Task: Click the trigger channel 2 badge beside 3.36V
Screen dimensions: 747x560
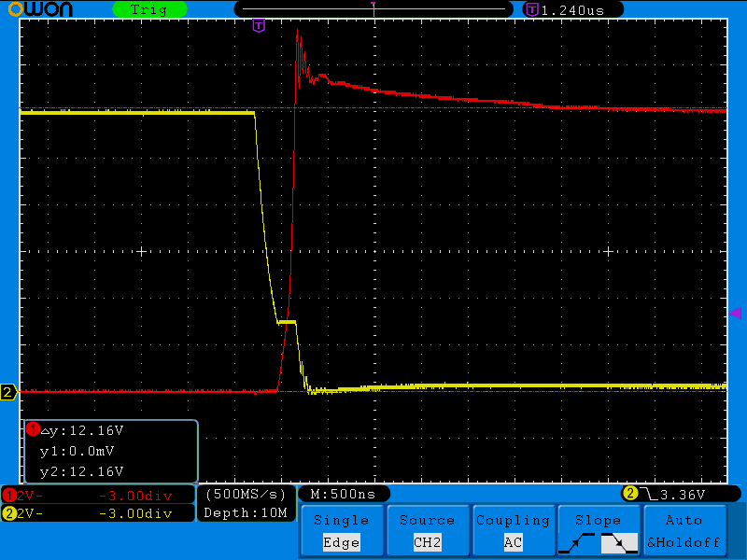Action: [629, 494]
